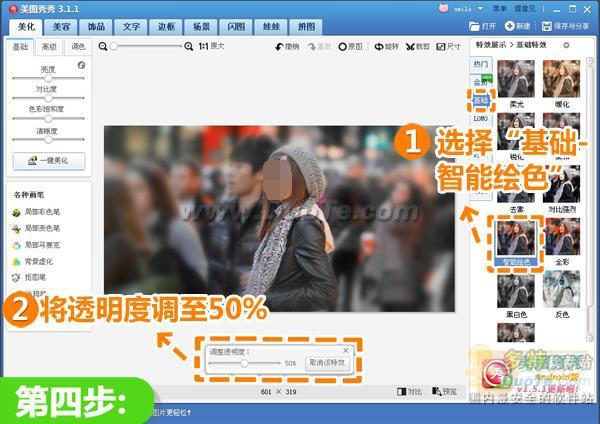Click the 一键美化 one-click beautify button

click(x=48, y=161)
